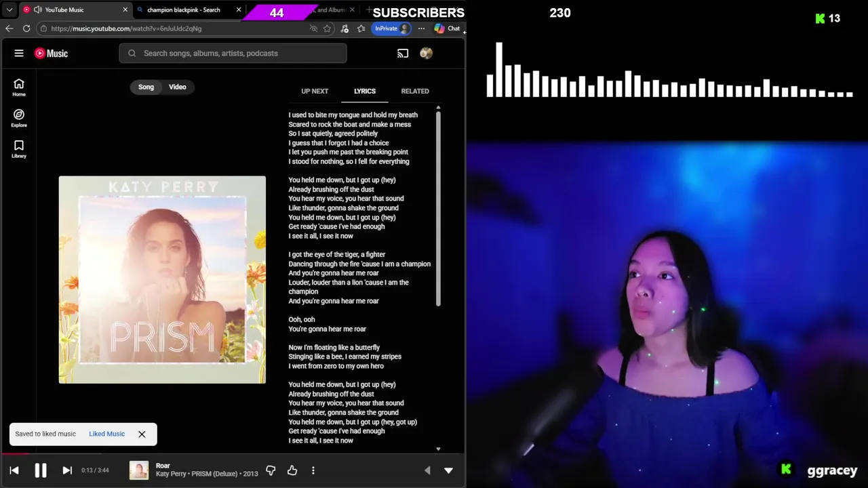Open the browser Favorites list icon
The height and width of the screenshot is (488, 868).
point(361,28)
